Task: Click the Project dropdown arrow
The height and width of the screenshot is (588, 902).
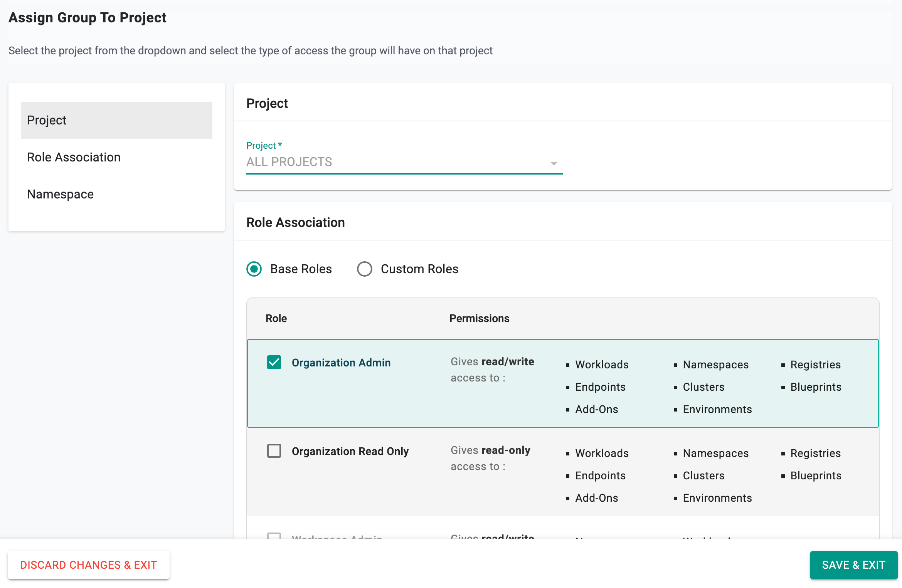Action: coord(554,163)
